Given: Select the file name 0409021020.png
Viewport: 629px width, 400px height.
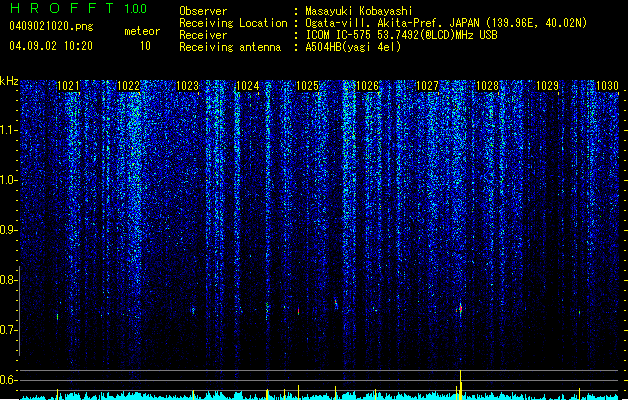Looking at the screenshot, I should click(x=51, y=26).
